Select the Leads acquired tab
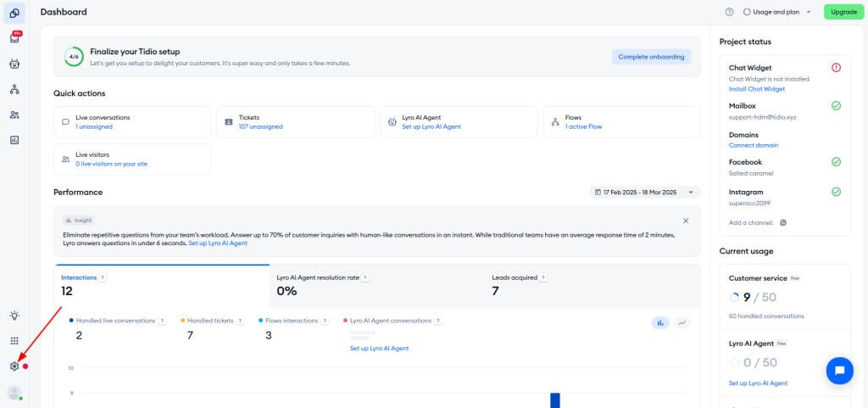The image size is (868, 408). point(593,286)
